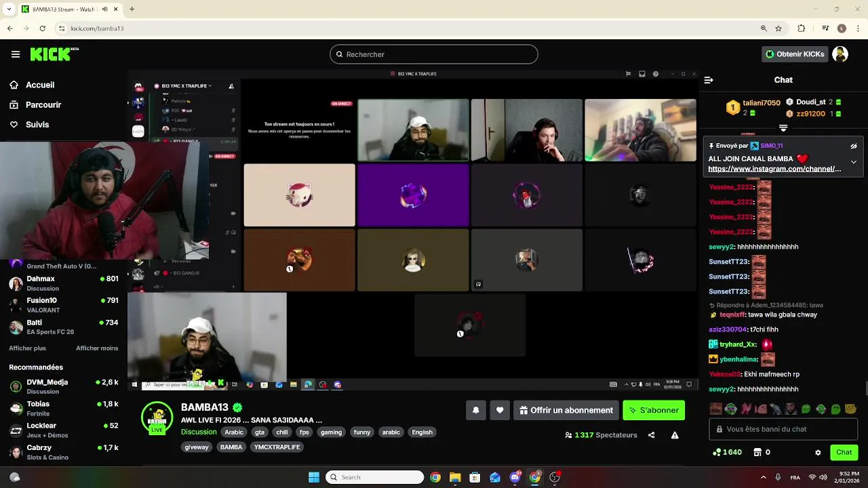Click the YMCXTRAPLIFE tag
Screen dimensions: 868x488
tap(277, 447)
